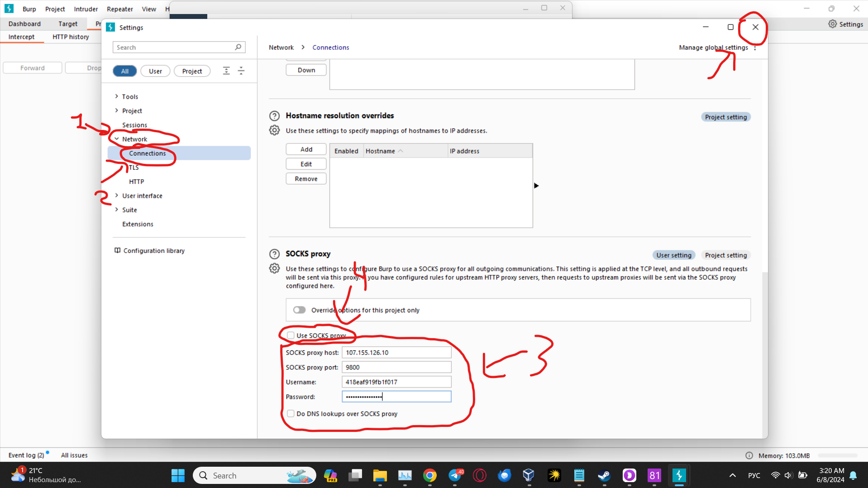Click Network in the breadcrumb
868x488 pixels.
pyautogui.click(x=281, y=48)
